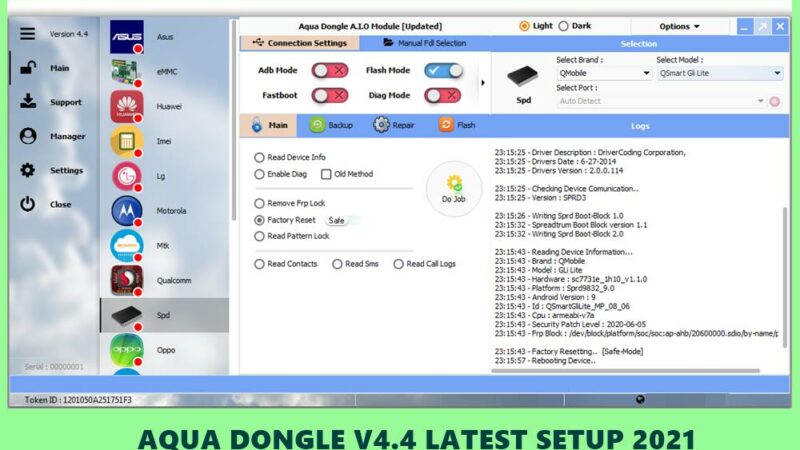Screen dimensions: 800x450
Task: Open the Safe factory reset mode dropdown
Action: click(344, 220)
